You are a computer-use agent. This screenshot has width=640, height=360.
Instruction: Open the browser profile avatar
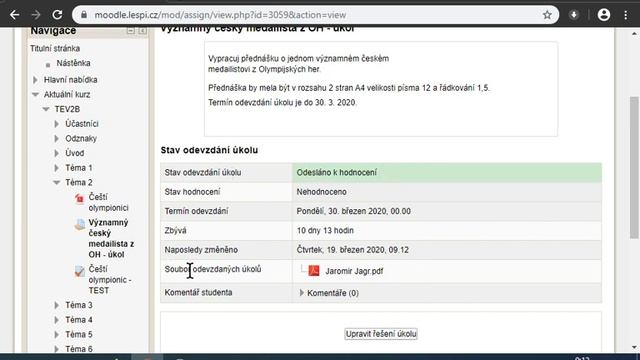[x=604, y=15]
